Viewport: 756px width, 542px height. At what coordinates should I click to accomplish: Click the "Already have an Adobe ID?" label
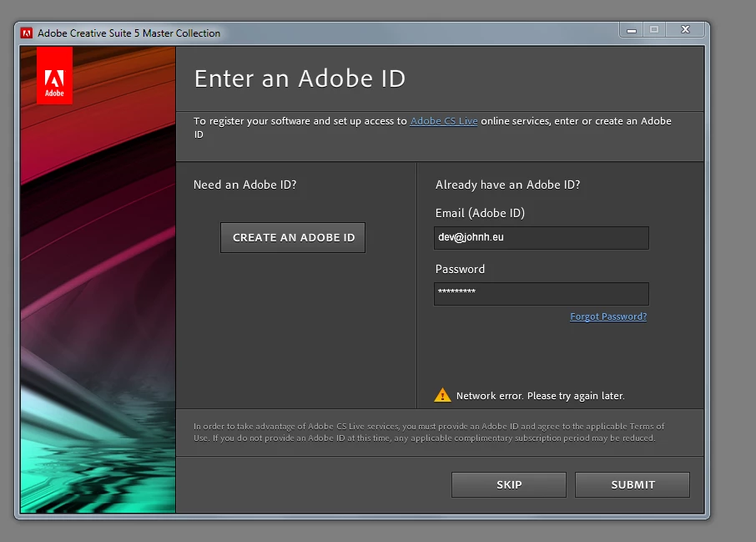tap(507, 185)
